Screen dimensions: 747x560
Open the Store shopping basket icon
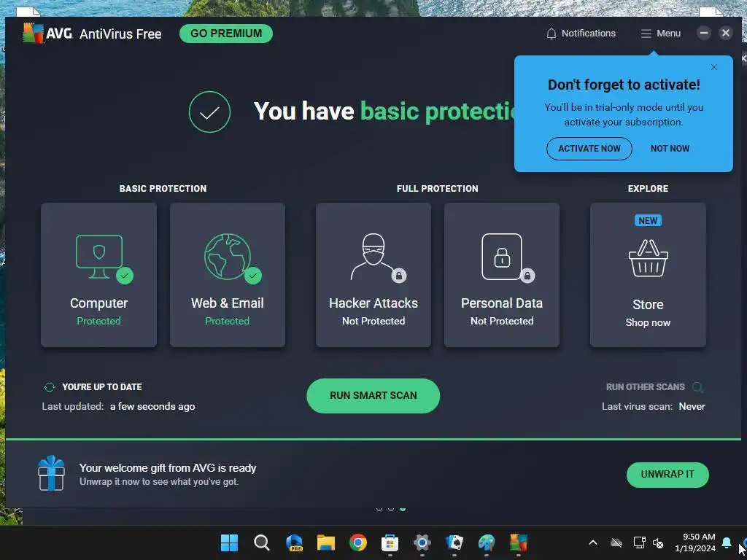tap(648, 259)
